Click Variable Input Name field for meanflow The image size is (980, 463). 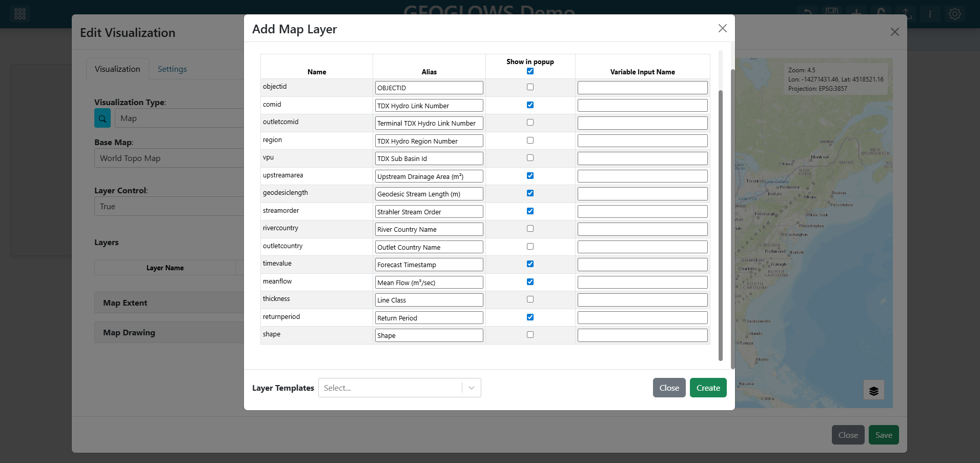coord(642,283)
